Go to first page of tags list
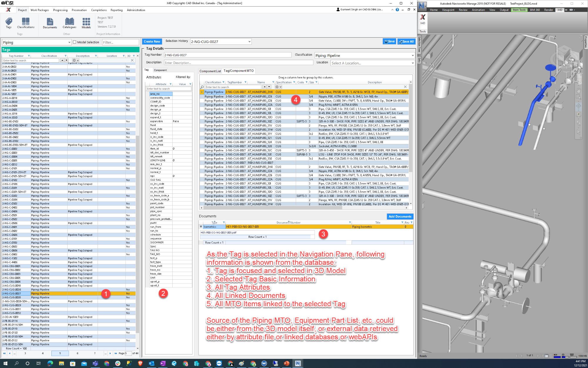This screenshot has height=368, width=588. point(4,353)
